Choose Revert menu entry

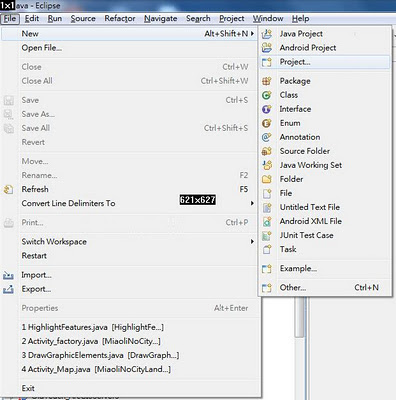129,142
